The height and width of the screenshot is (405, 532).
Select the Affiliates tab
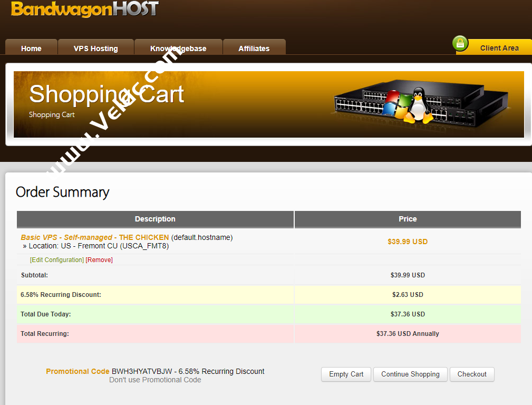[x=254, y=48]
